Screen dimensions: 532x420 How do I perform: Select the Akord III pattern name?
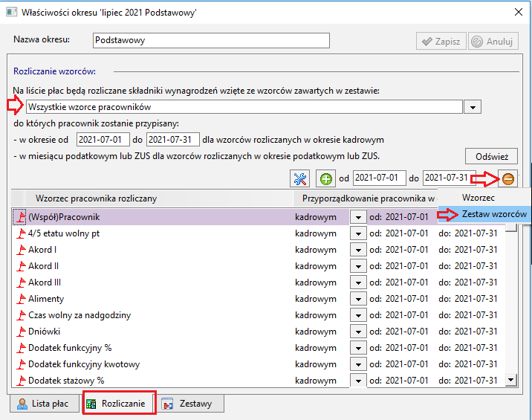click(x=45, y=282)
